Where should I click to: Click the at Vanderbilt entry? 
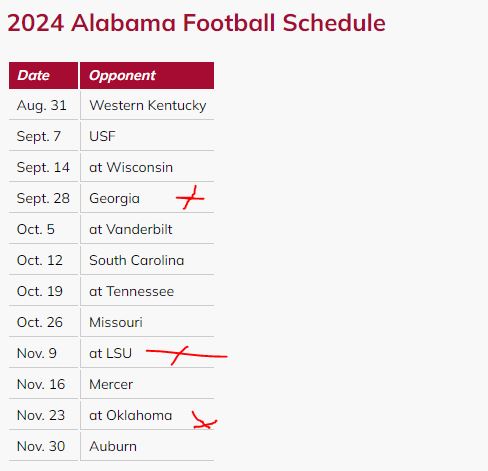131,229
